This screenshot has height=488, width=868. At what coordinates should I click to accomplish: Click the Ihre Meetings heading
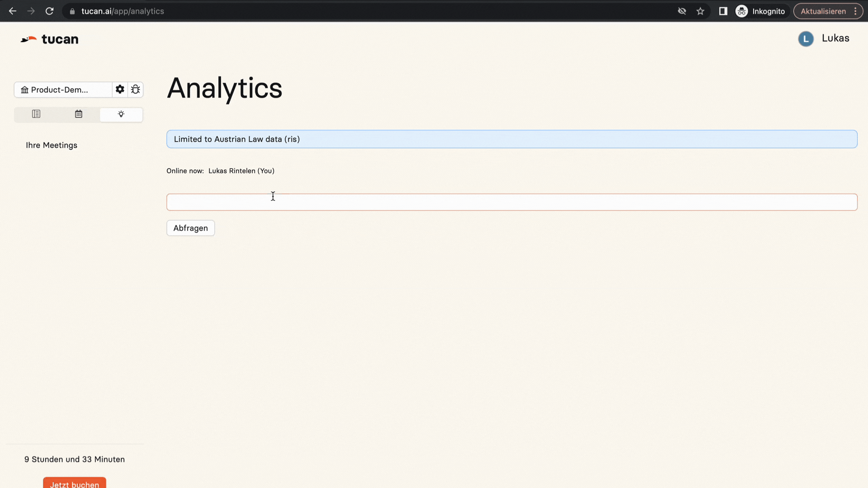coord(52,145)
